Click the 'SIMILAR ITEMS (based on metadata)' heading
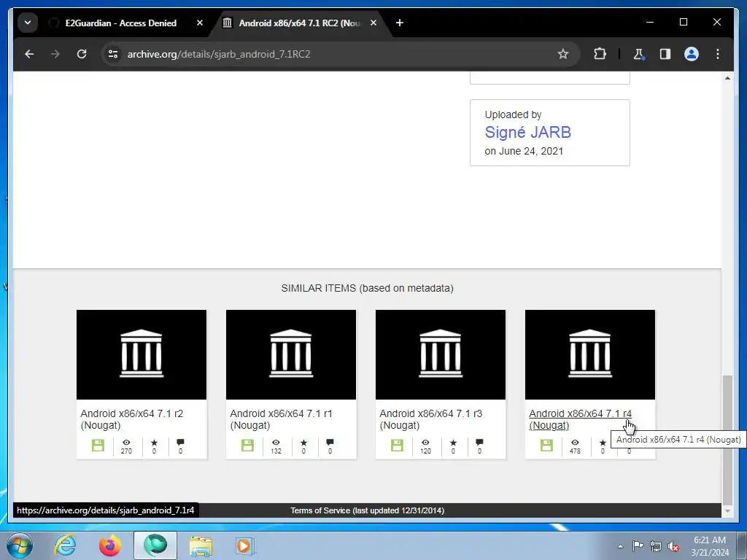Viewport: 747px width, 560px height. (x=368, y=288)
